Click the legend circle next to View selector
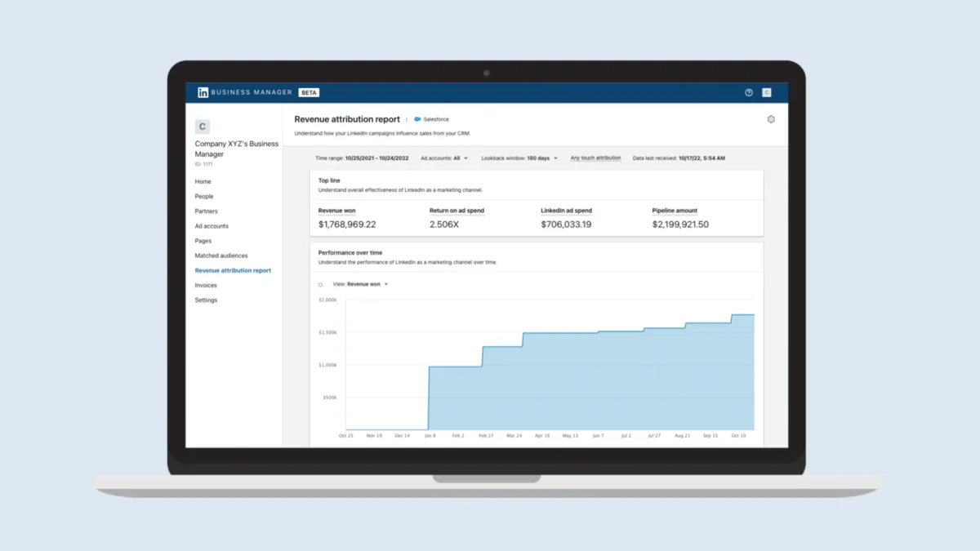 click(319, 284)
